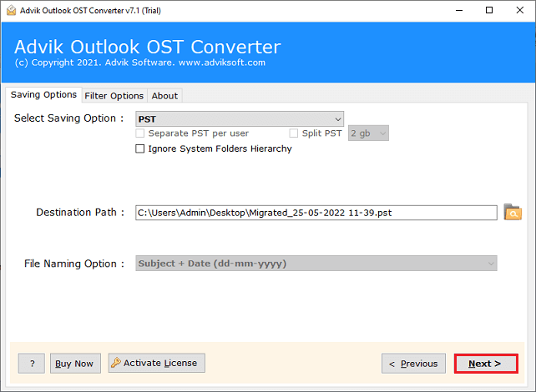Click the Next button
This screenshot has height=392, width=536.
(486, 364)
